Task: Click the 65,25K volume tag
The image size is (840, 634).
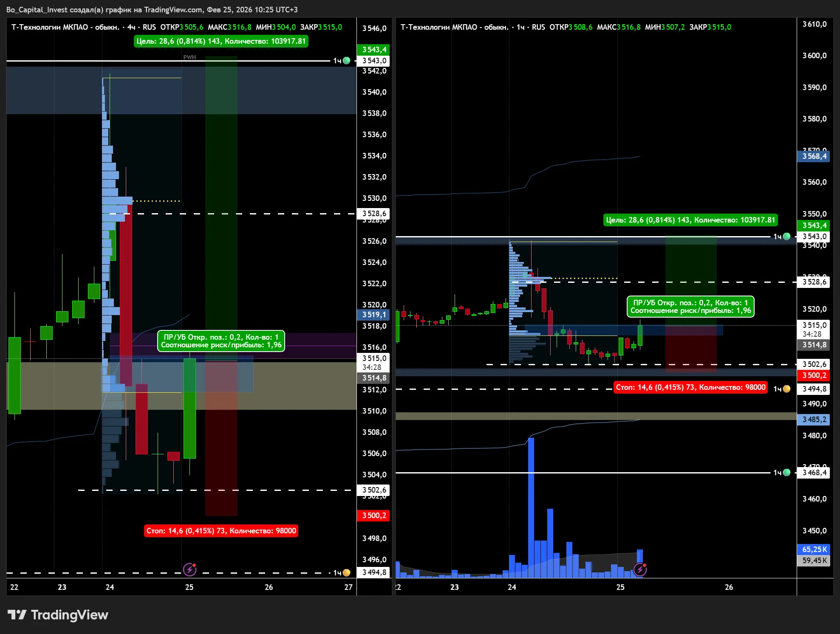Action: click(x=814, y=549)
